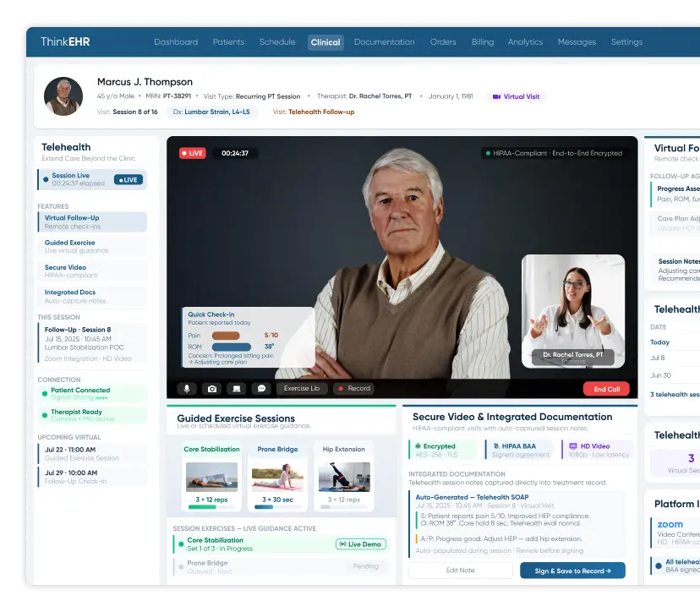Image resolution: width=700 pixels, height=612 pixels.
Task: Open the Jul 29 10:00 AM upcoming check-in
Action: (92, 477)
